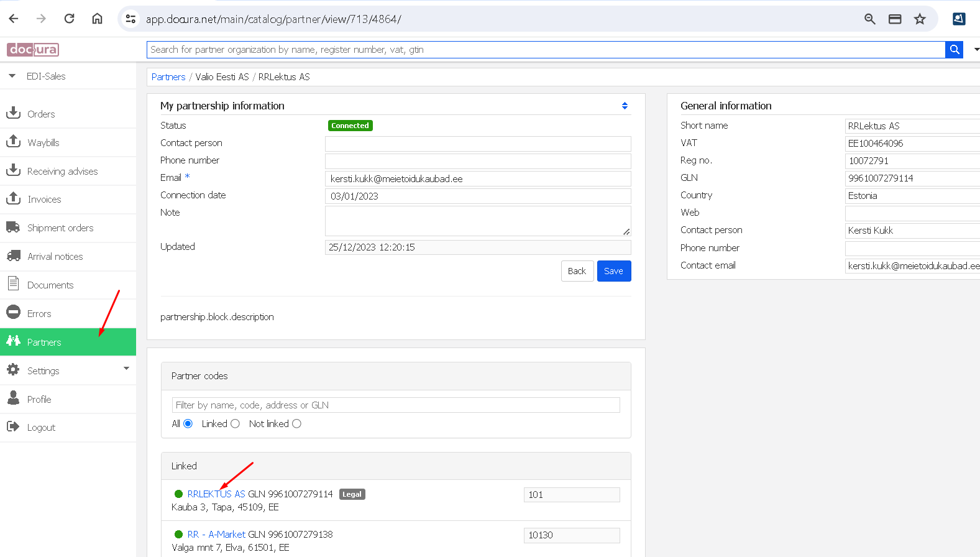Click the browser address bar URL
The image size is (980, 557).
click(273, 19)
